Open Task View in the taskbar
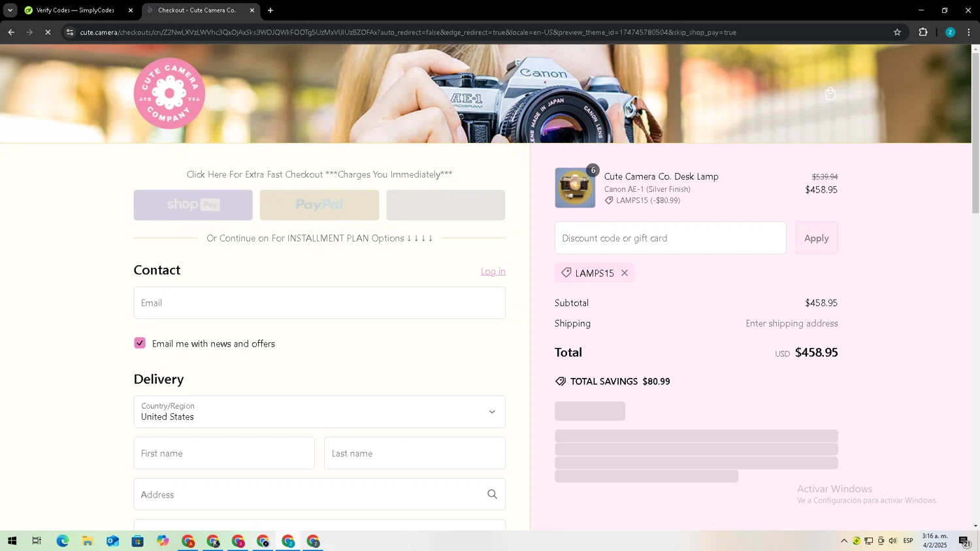The image size is (980, 551). click(x=37, y=541)
